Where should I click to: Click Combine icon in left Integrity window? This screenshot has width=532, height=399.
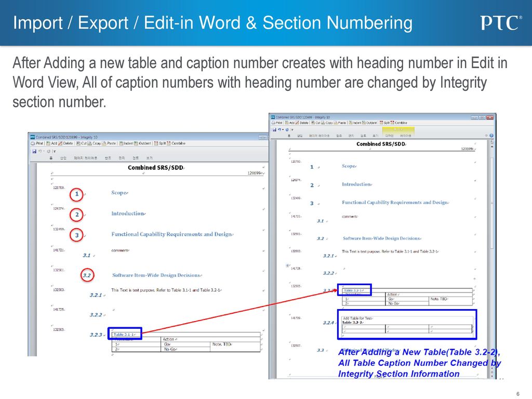[x=169, y=143]
